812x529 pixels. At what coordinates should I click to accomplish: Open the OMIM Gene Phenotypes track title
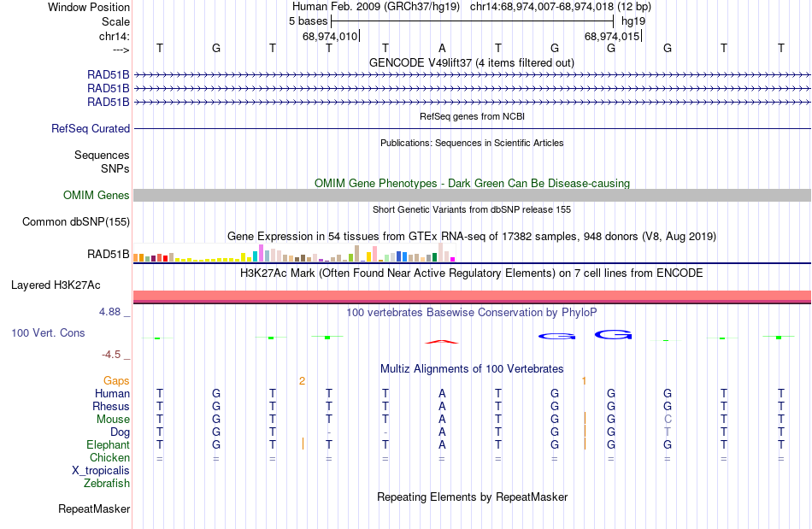pyautogui.click(x=472, y=183)
